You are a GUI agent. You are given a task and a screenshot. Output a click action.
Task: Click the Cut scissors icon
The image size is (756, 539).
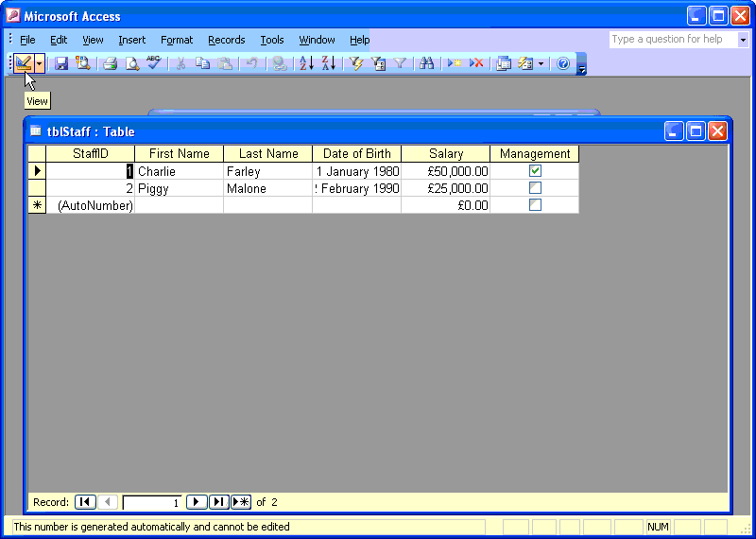click(x=181, y=63)
